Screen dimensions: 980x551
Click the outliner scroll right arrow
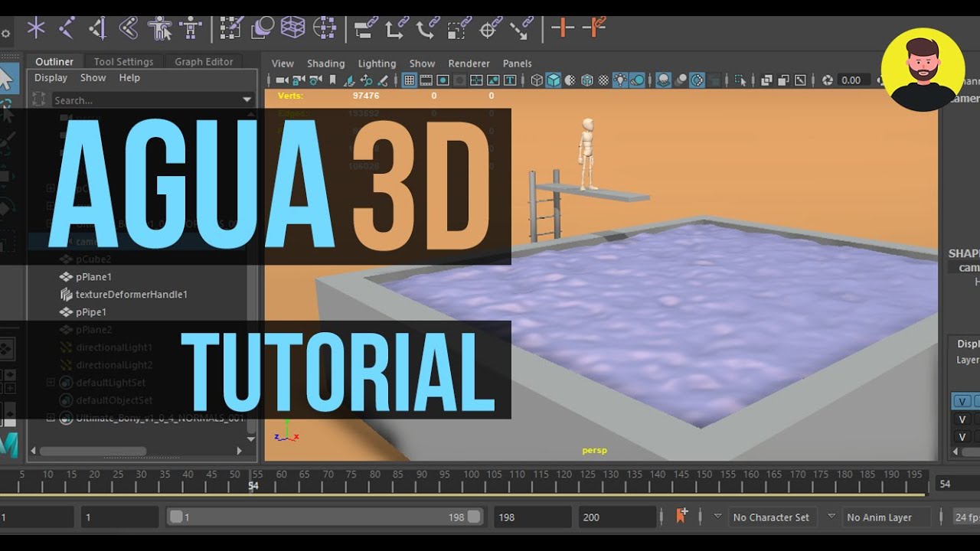tap(239, 452)
